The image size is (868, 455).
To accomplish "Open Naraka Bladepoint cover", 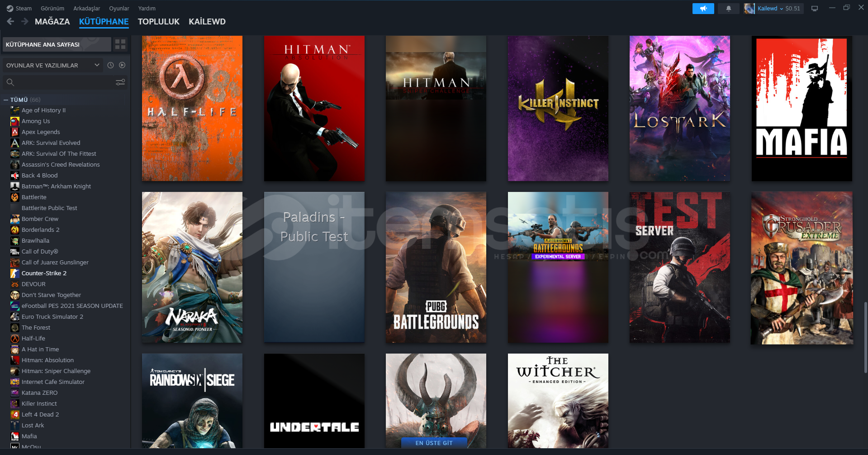I will click(x=192, y=267).
